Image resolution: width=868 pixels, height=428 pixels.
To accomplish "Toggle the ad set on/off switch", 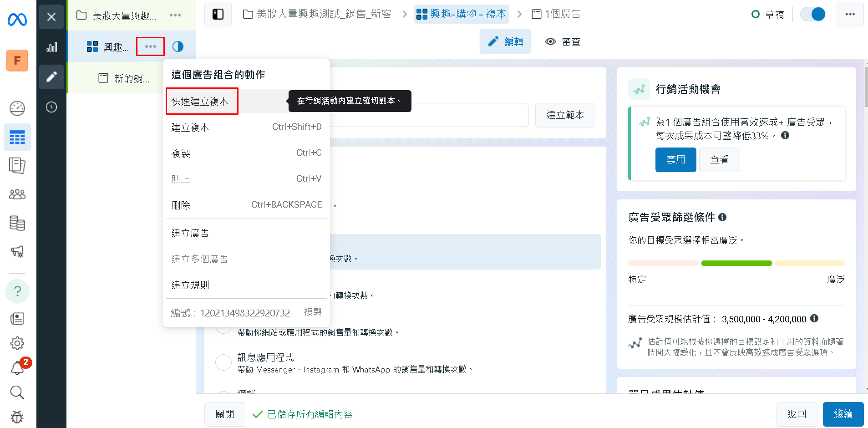I will tap(813, 14).
